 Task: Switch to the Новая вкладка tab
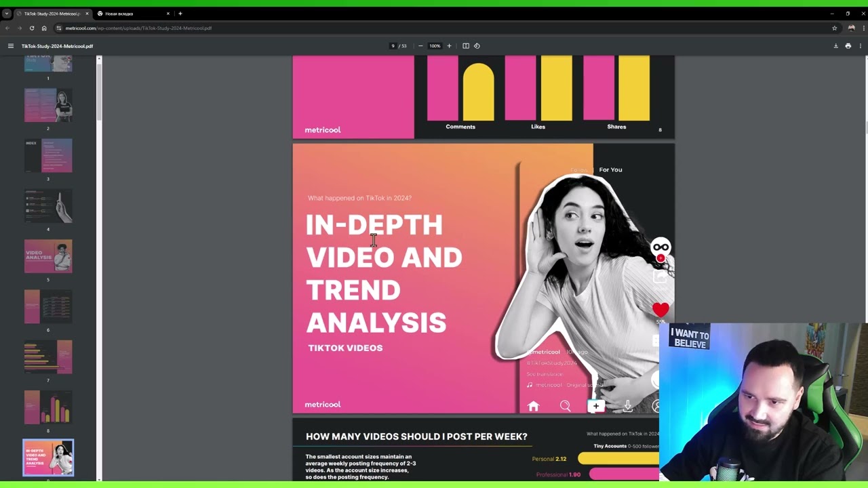(133, 14)
